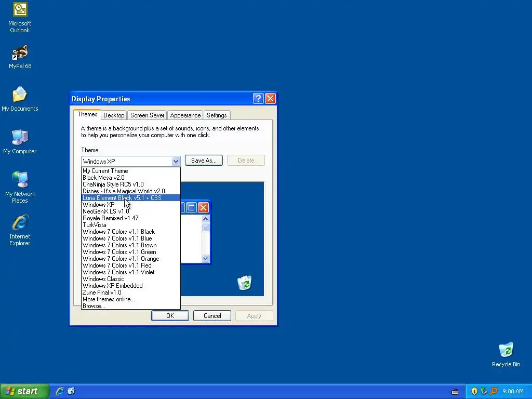Click the Cancel button
This screenshot has width=532, height=399.
[x=212, y=316]
